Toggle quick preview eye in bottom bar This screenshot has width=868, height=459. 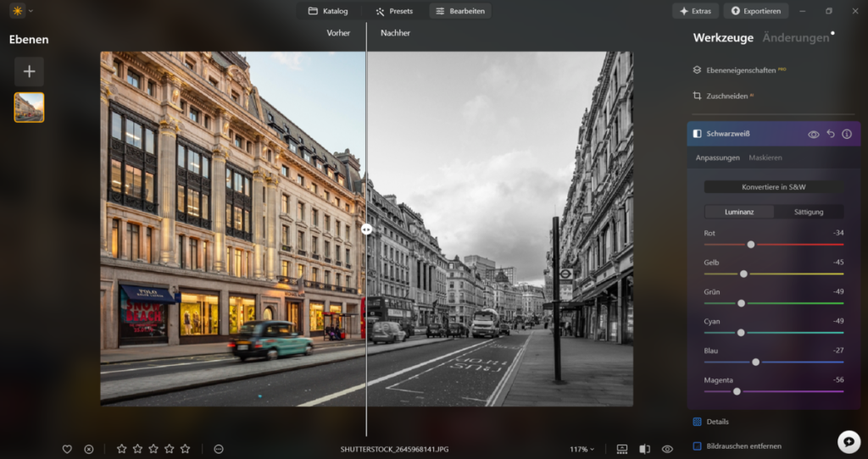click(x=667, y=449)
